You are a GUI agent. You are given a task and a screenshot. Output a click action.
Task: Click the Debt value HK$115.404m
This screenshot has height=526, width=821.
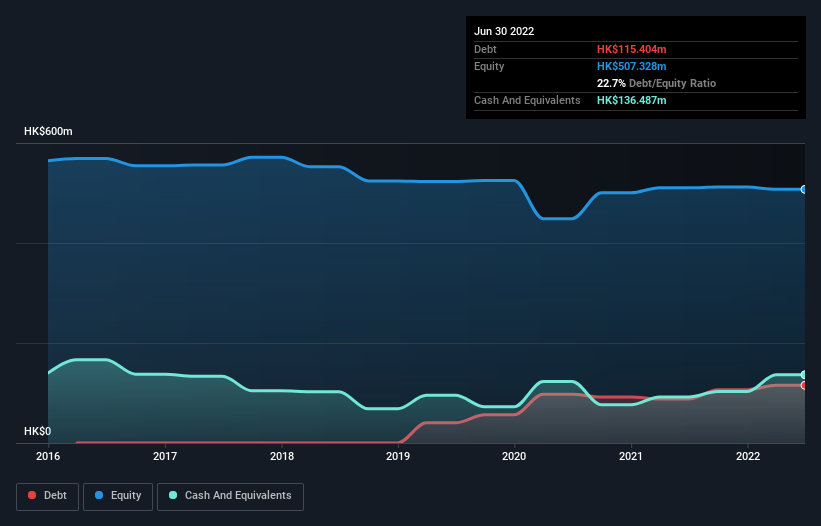631,49
